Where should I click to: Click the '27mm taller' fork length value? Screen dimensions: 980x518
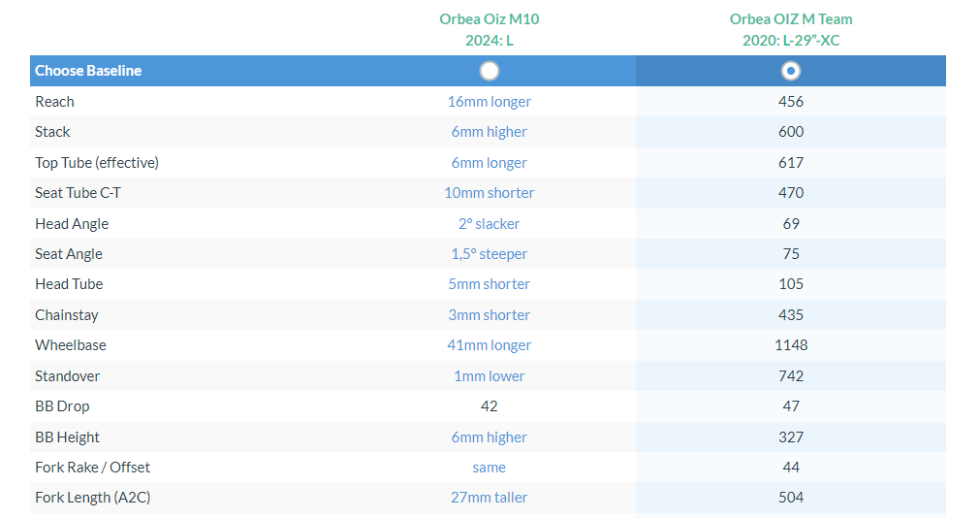(489, 498)
